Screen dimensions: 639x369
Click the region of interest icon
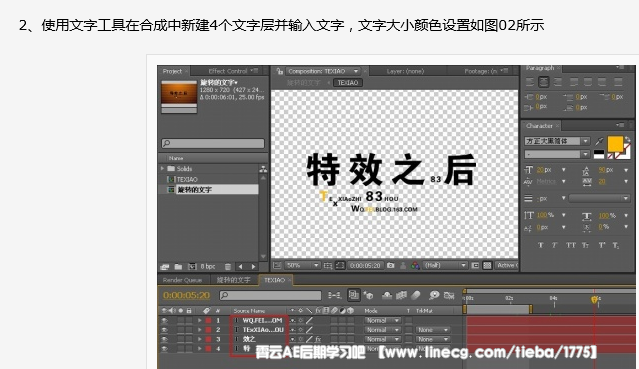tap(475, 265)
